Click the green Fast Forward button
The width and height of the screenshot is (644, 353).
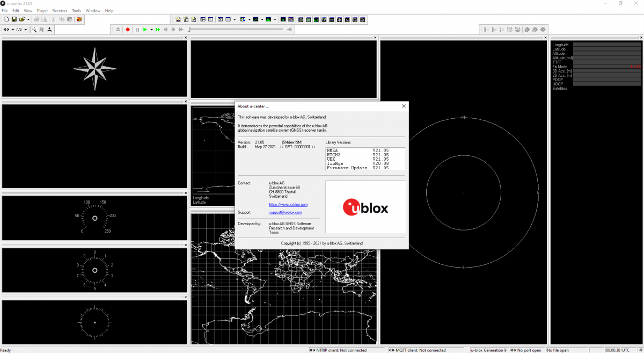point(158,29)
